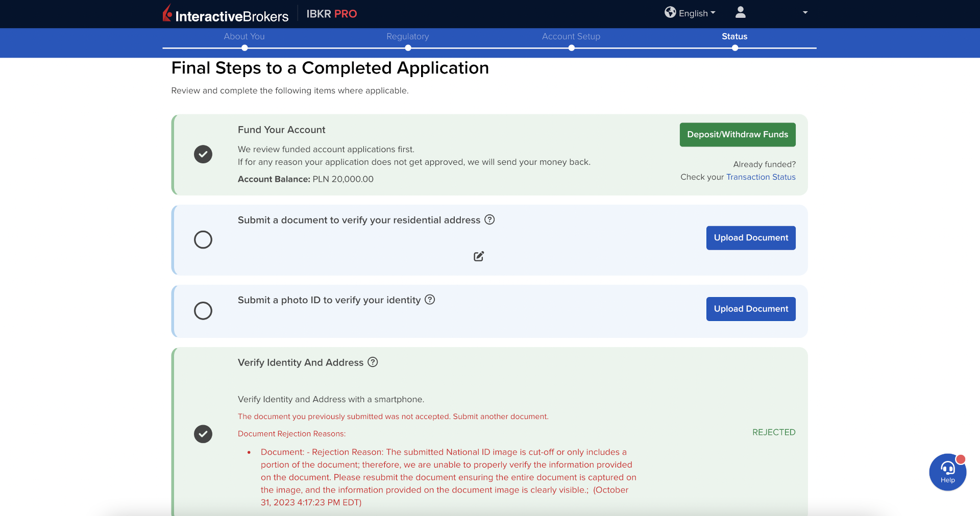The width and height of the screenshot is (980, 516).
Task: Click help icon next to Verify Identity And Address
Action: pos(373,362)
